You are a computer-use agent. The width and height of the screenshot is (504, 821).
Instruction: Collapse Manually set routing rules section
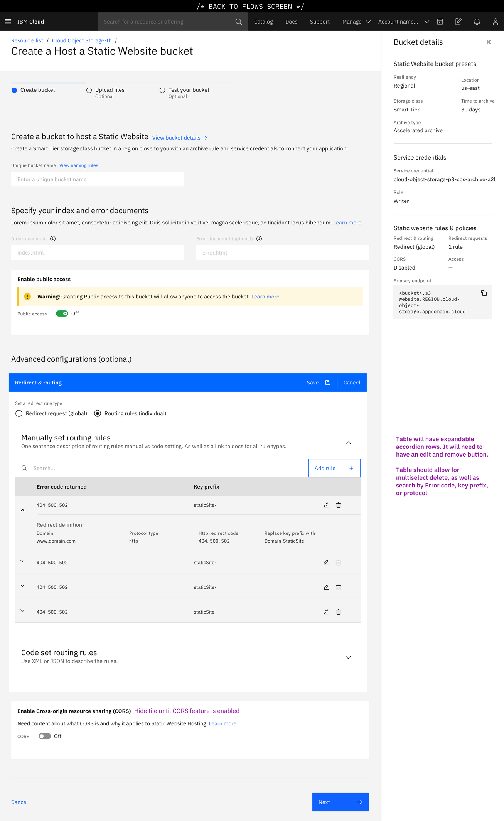(348, 443)
